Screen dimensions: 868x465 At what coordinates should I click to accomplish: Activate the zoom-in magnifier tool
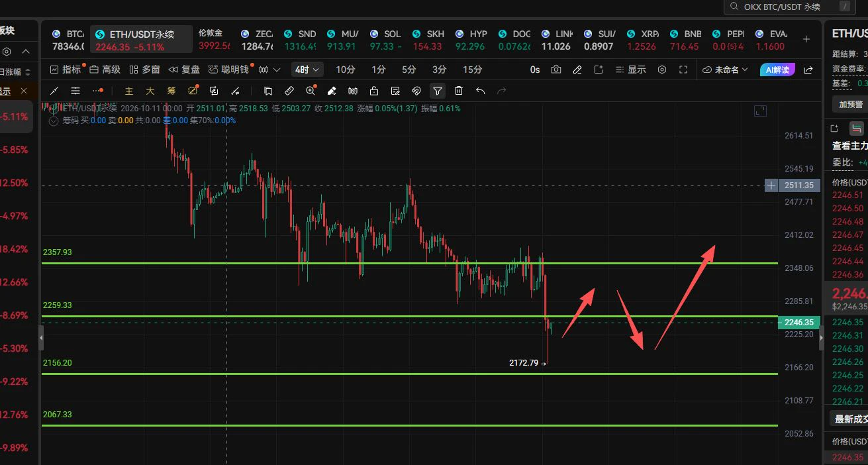click(311, 91)
